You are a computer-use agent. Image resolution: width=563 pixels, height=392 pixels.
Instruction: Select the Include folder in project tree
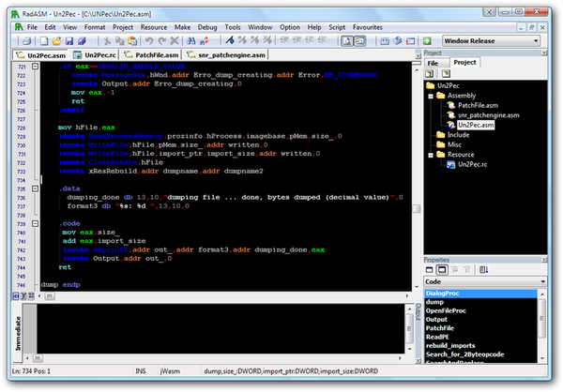[x=458, y=135]
